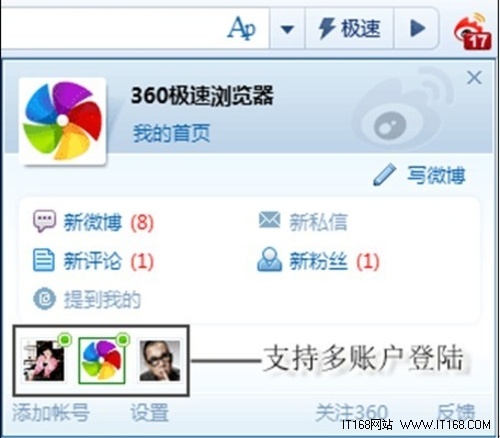Open the dropdown arrow next to Ap

coord(287,29)
